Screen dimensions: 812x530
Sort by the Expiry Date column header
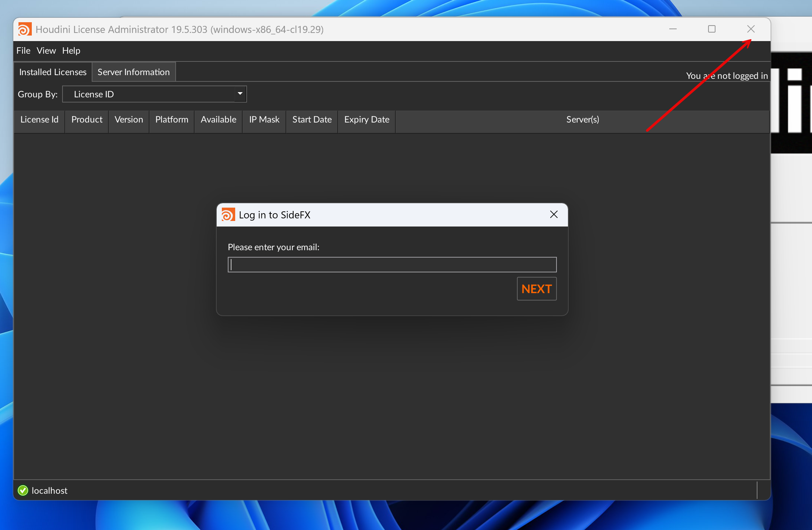pyautogui.click(x=366, y=120)
